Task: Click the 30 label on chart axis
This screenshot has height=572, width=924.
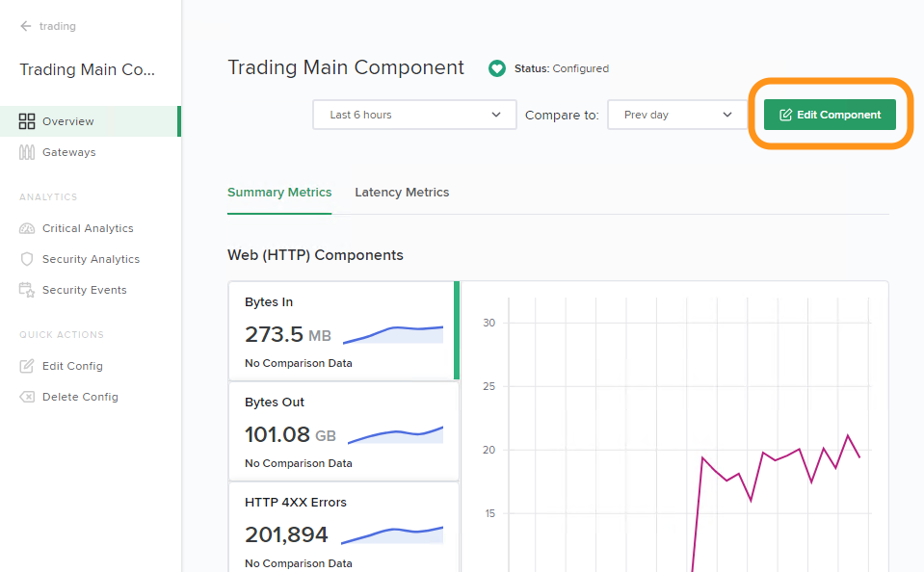Action: pyautogui.click(x=489, y=323)
